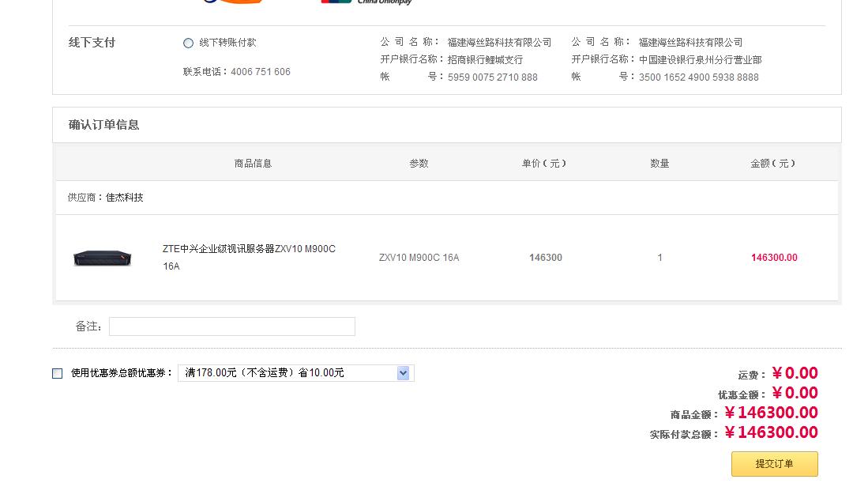Focus the 备注 remarks input field

(x=232, y=326)
